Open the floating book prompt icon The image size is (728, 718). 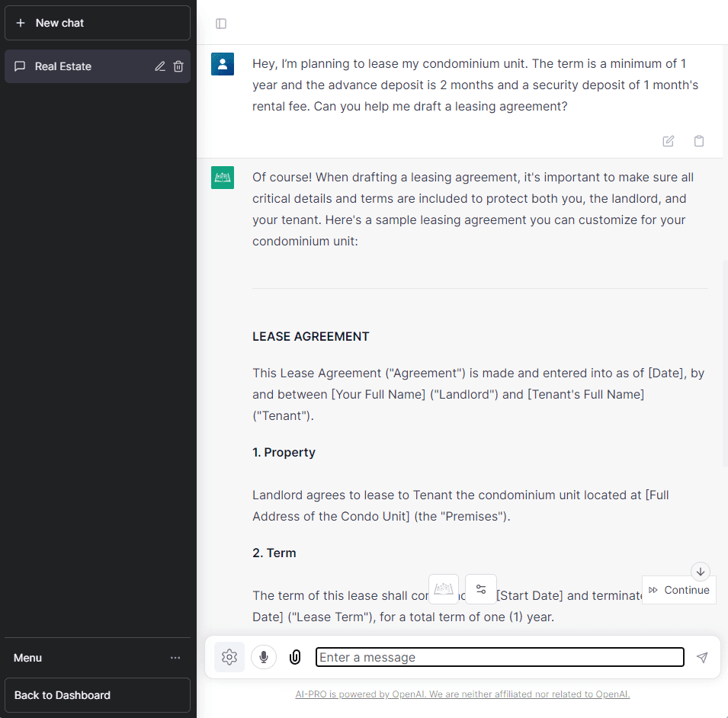point(444,589)
